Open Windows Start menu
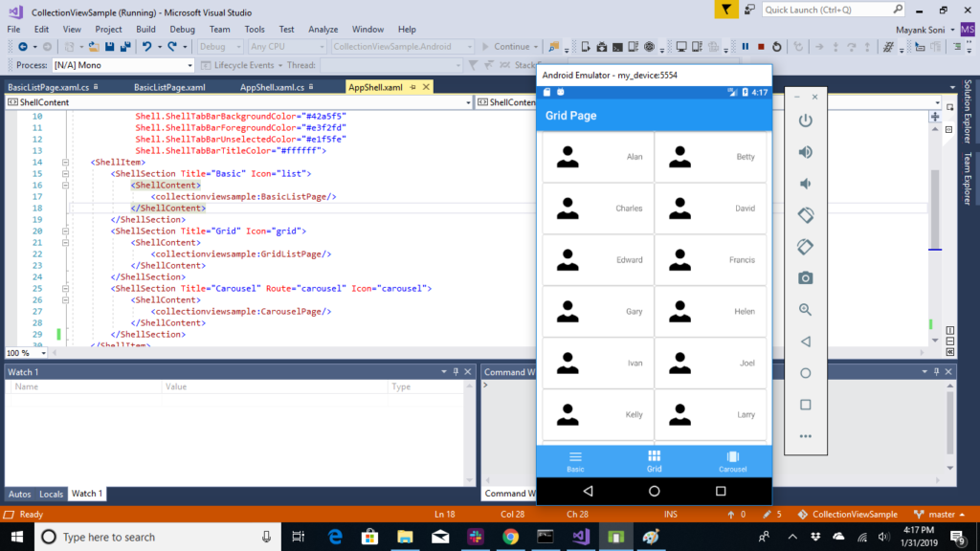The image size is (980, 551). pos(17,537)
